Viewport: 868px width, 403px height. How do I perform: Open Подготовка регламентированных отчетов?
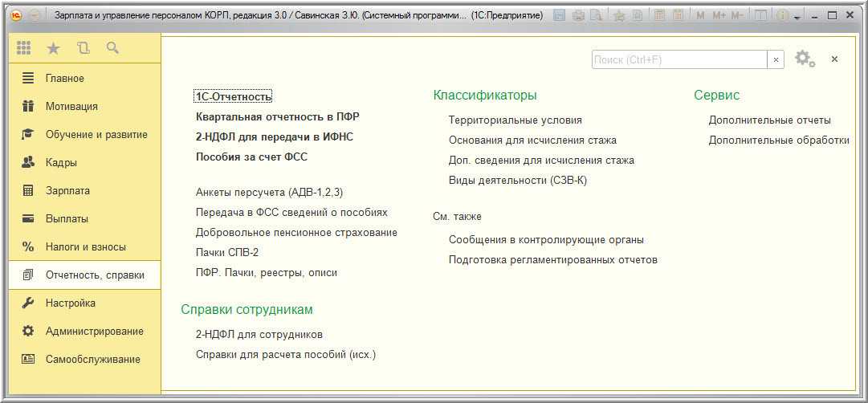click(553, 259)
